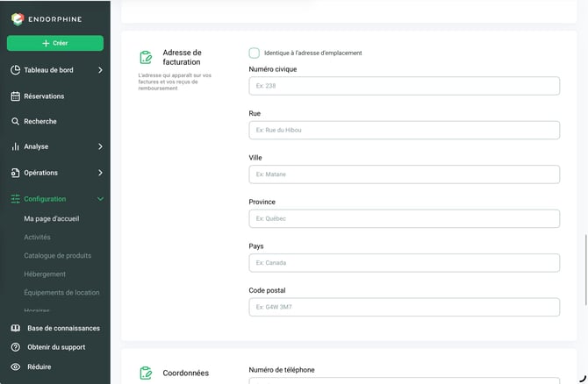Image resolution: width=588 pixels, height=384 pixels.
Task: Click the Recherche magnifier icon
Action: 16,121
